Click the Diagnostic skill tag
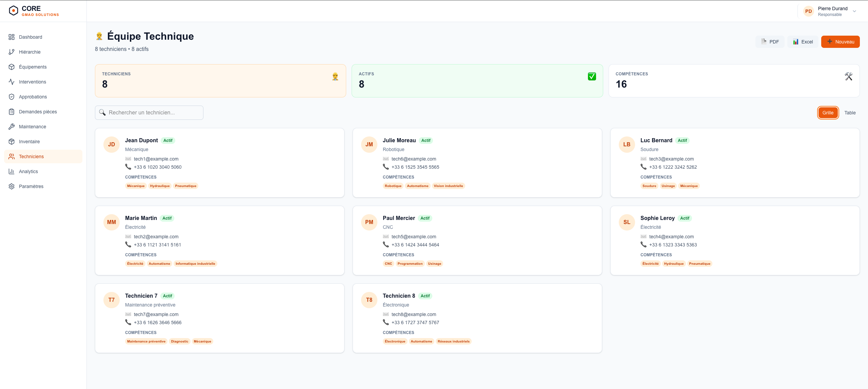Image resolution: width=868 pixels, height=389 pixels. point(180,341)
